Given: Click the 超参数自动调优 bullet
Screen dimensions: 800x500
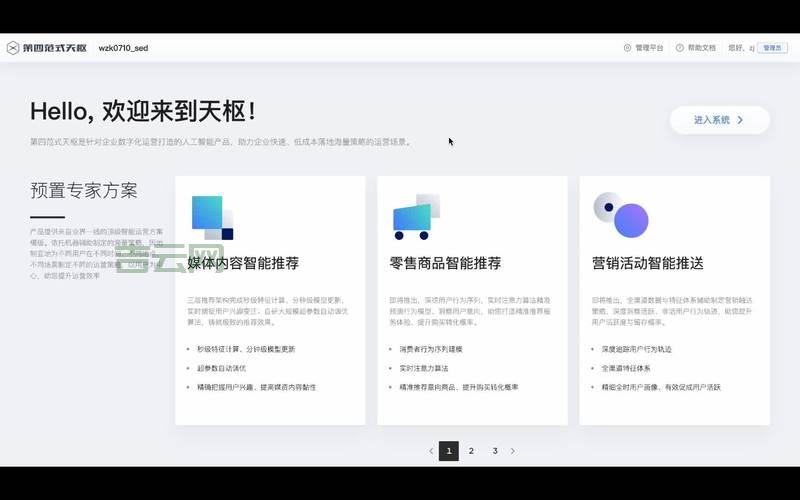Looking at the screenshot, I should [x=221, y=368].
